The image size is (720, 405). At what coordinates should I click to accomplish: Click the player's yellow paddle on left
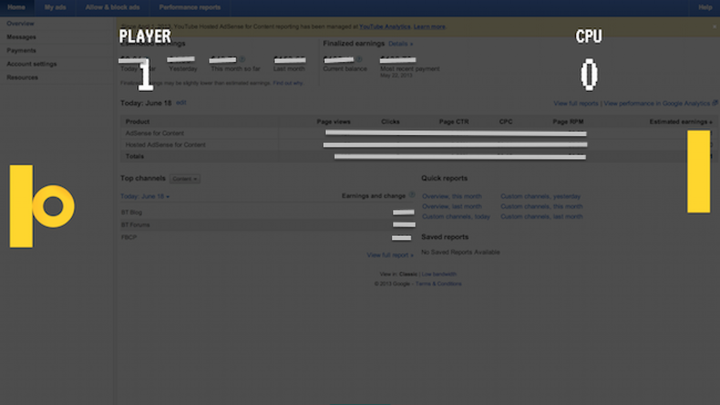[x=21, y=206]
